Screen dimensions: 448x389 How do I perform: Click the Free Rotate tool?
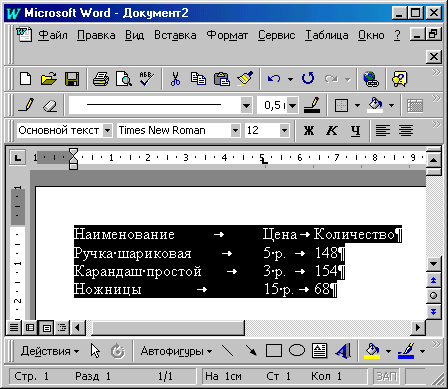[118, 351]
